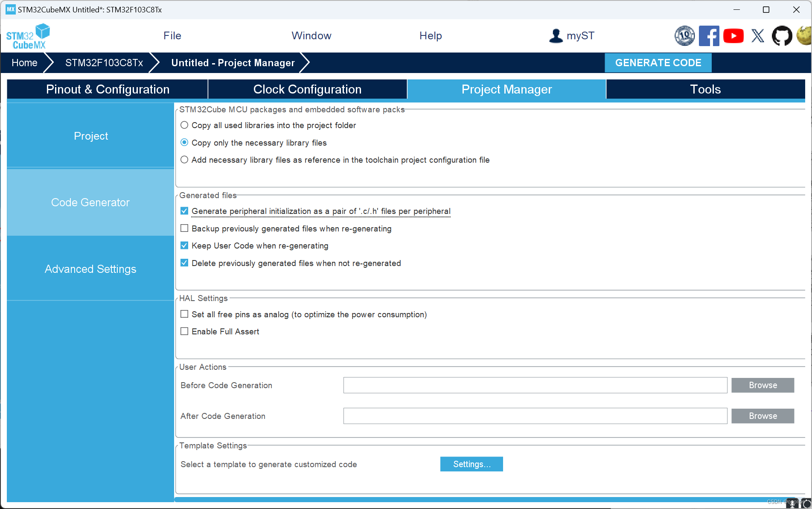Enable Set all free pins as analog
This screenshot has height=509, width=812.
pos(184,314)
